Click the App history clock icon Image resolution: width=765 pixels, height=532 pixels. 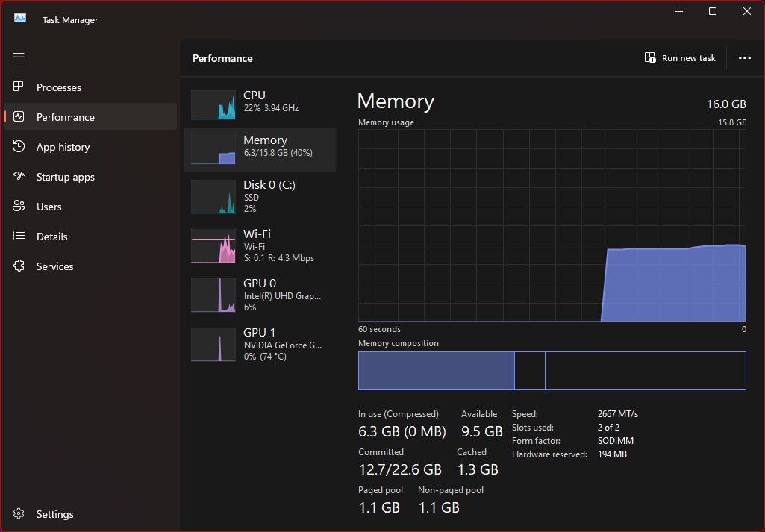pos(19,147)
